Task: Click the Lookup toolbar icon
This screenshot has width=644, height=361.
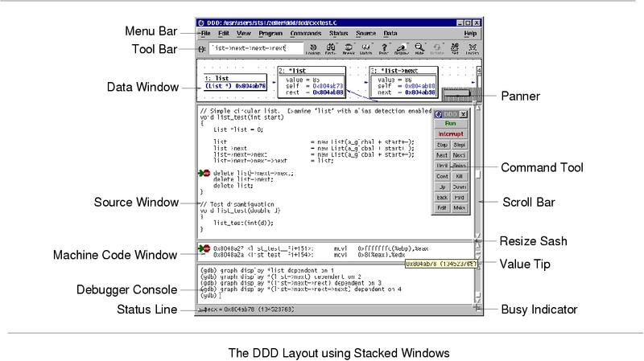Action: tap(313, 49)
